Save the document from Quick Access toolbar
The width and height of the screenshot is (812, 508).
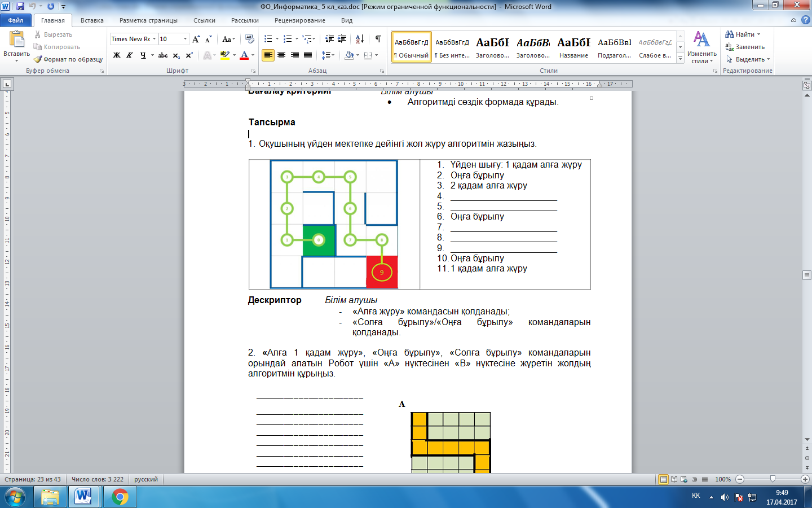20,6
